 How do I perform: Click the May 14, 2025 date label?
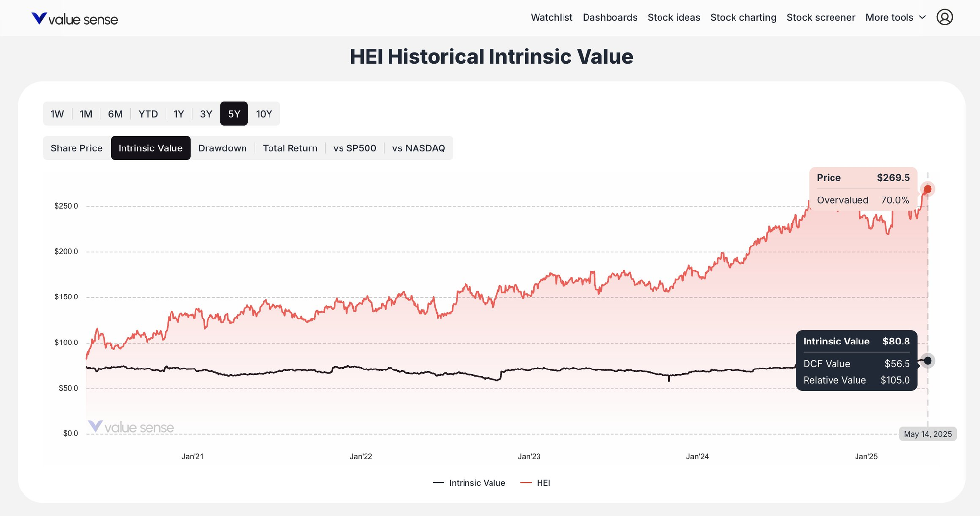tap(928, 434)
